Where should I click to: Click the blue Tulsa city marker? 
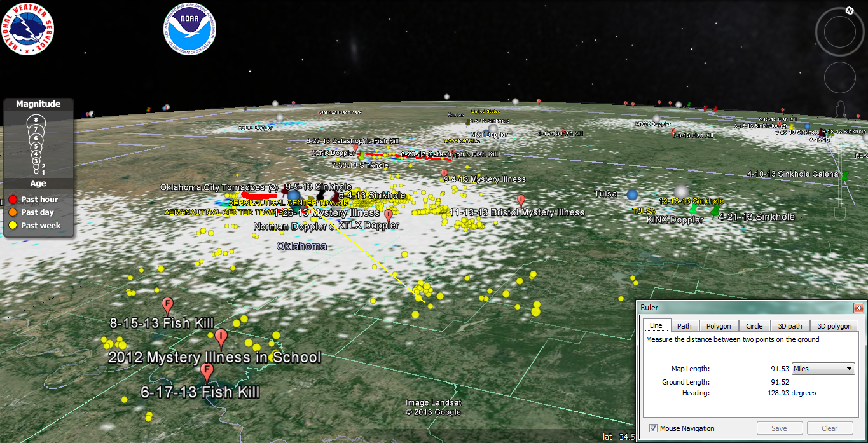pyautogui.click(x=632, y=194)
